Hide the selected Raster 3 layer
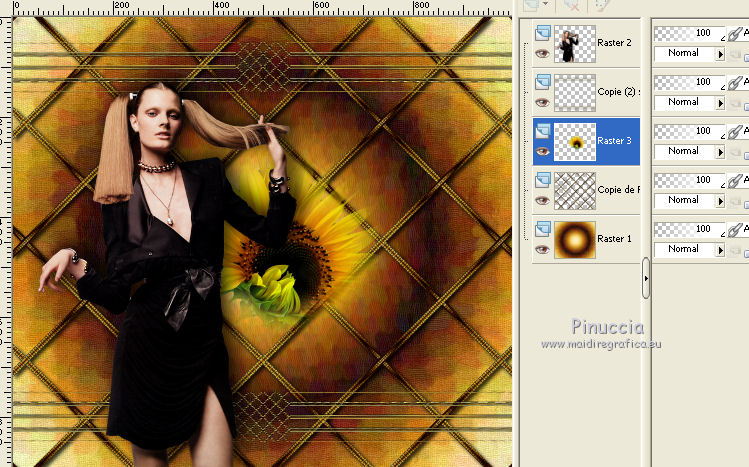This screenshot has width=749, height=467. [542, 151]
